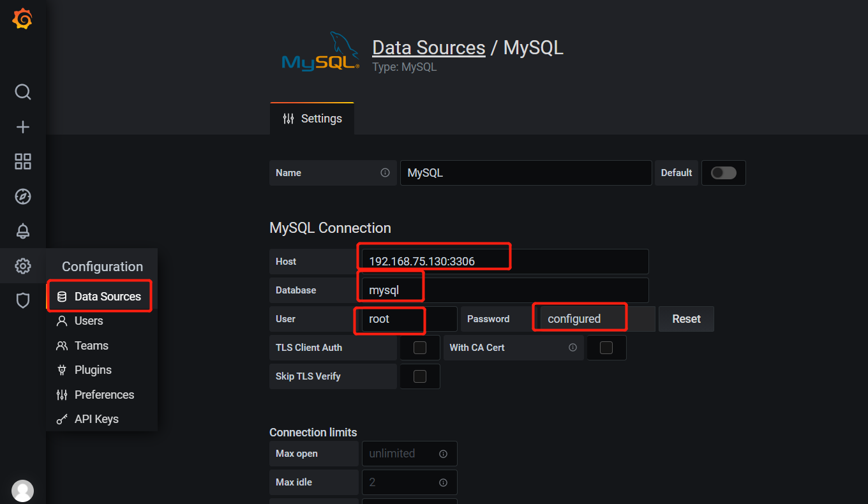Click the Grafana logo home icon
This screenshot has width=868, height=504.
(x=22, y=19)
